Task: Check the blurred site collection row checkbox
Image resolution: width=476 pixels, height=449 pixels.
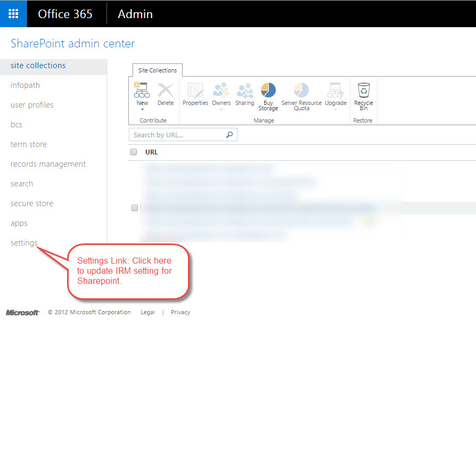Action: pos(135,208)
